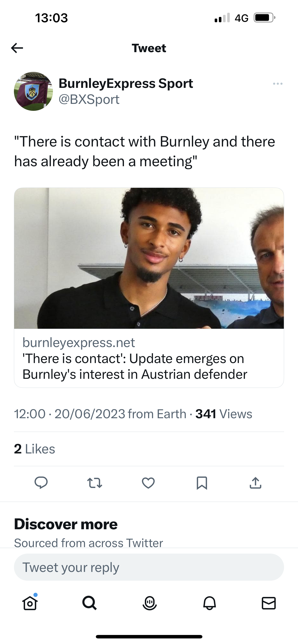Viewport: 298px width, 644px height.
Task: Open the Spaces microphone tab
Action: [149, 603]
